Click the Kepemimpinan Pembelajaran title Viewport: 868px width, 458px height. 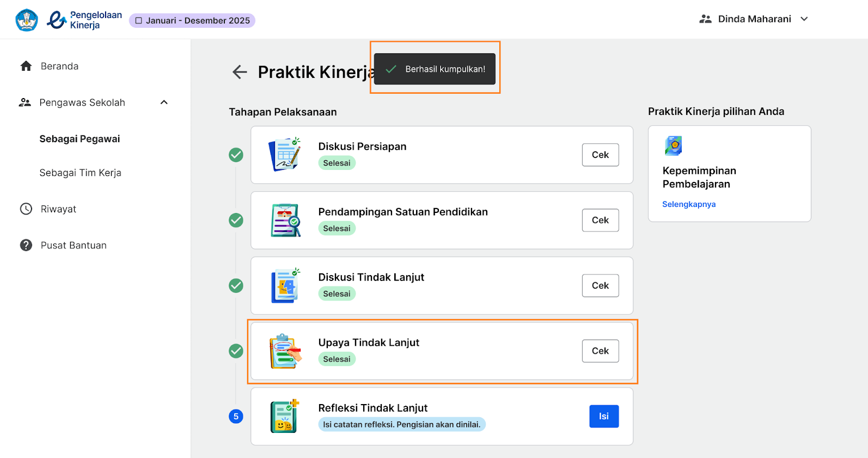699,178
